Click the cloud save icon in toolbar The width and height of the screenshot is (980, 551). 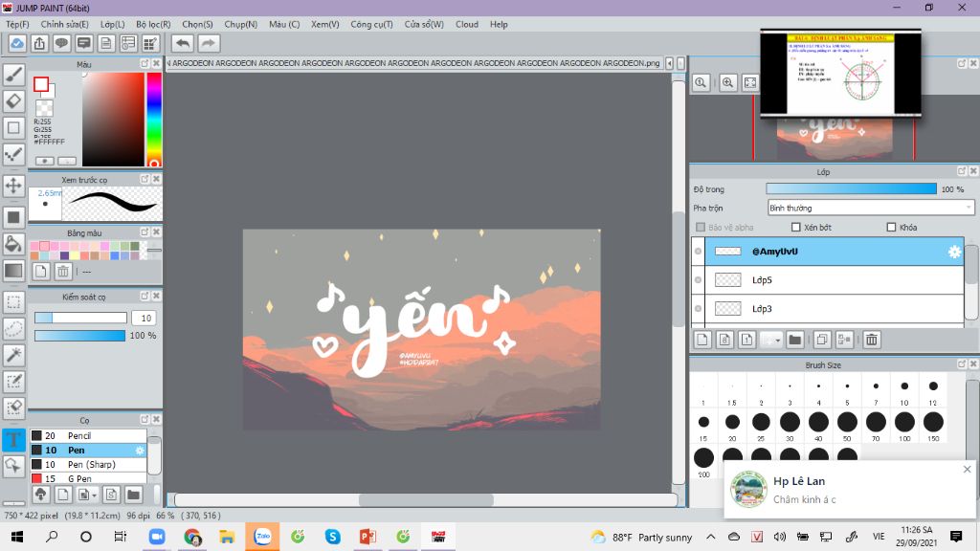(x=17, y=43)
